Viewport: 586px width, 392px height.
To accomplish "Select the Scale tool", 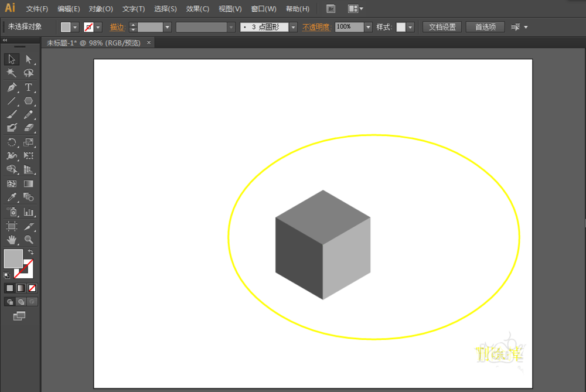I will point(28,142).
